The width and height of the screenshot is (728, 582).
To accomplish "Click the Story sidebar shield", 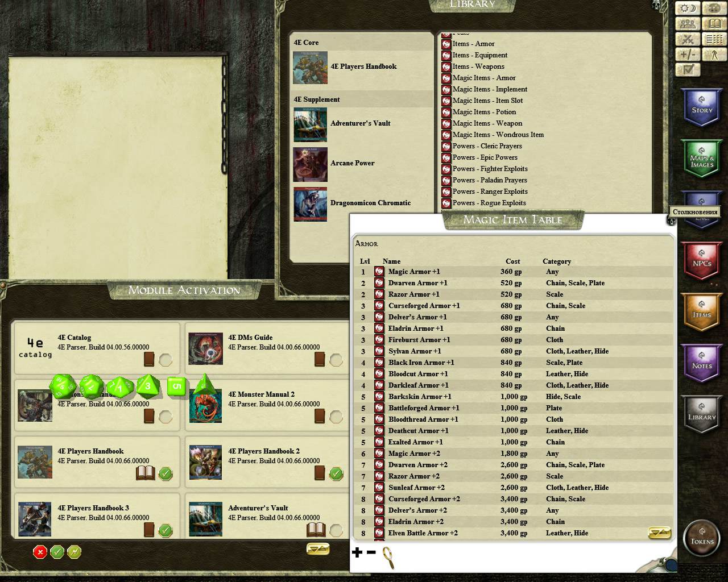I will [701, 109].
